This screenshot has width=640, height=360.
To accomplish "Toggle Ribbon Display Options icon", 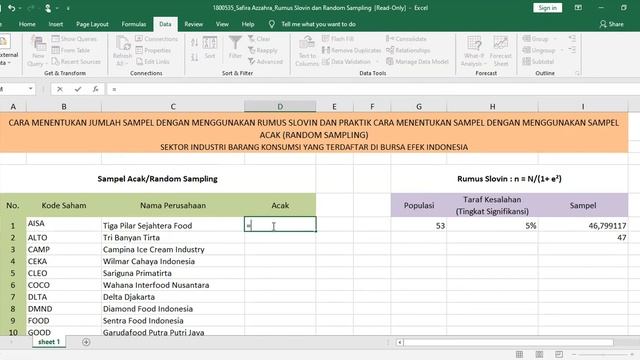I will tap(578, 8).
